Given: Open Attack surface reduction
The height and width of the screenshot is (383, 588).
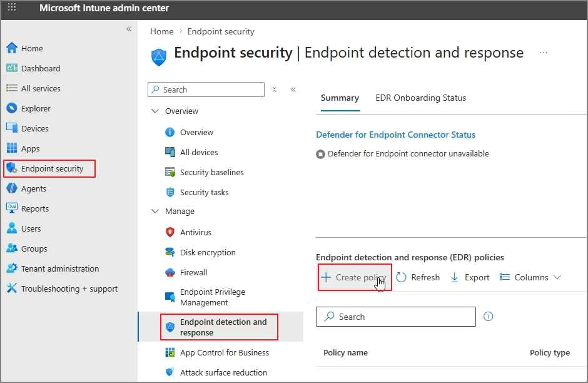Looking at the screenshot, I should pyautogui.click(x=223, y=372).
